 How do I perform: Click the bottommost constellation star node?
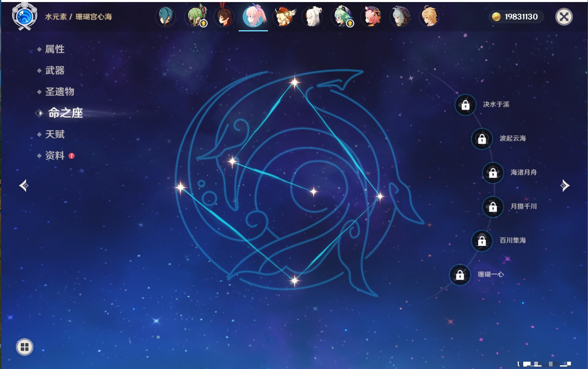[x=294, y=280]
